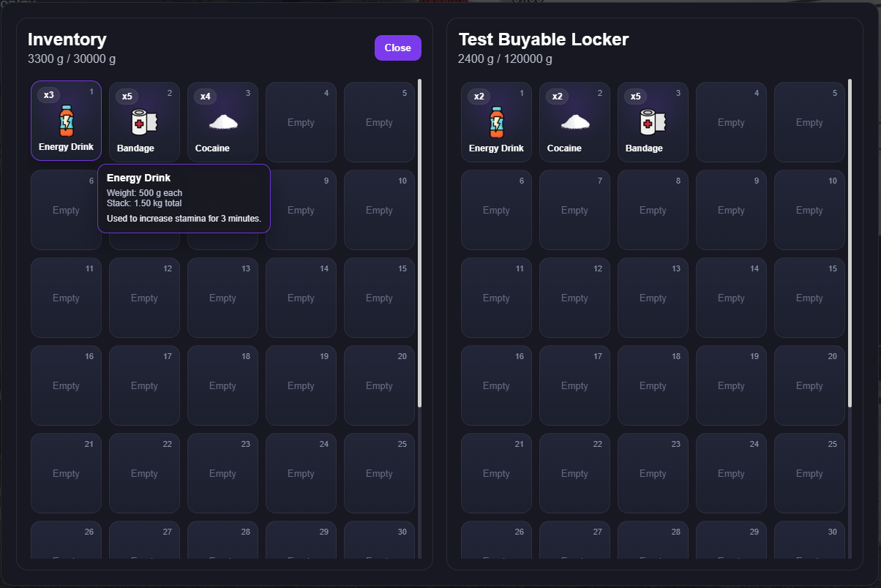The height and width of the screenshot is (588, 881).
Task: Select empty Locker slot 4
Action: 731,122
